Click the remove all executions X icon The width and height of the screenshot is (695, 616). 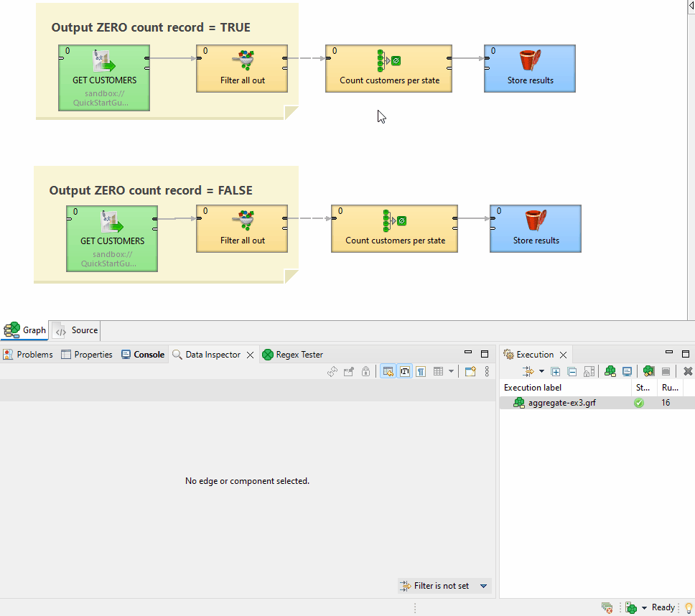click(x=686, y=371)
